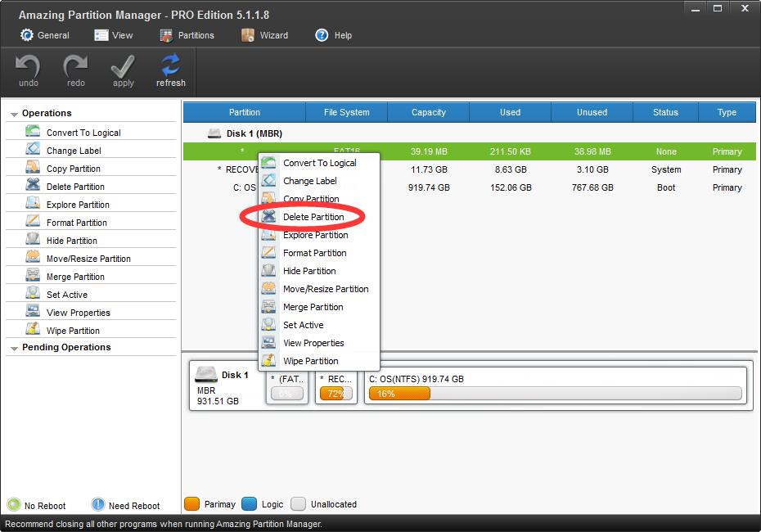Click the Merge Partition icon in the context menu
The image size is (761, 532).
[x=268, y=307]
